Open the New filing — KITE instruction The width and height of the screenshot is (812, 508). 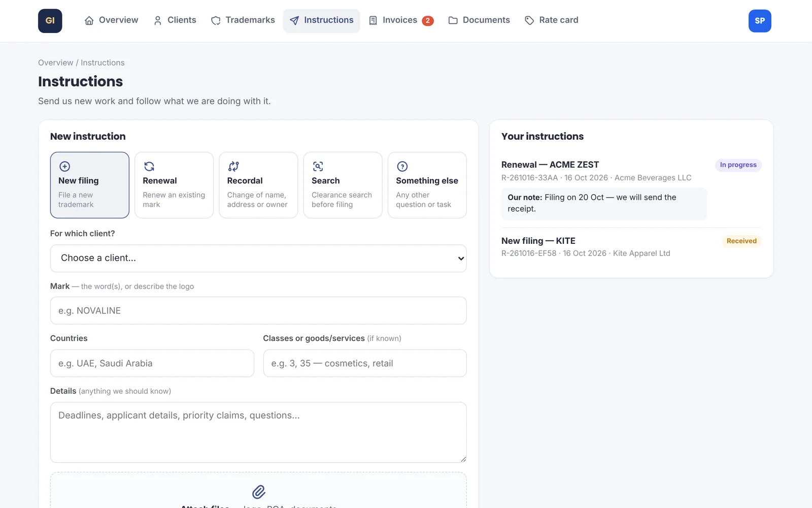538,241
